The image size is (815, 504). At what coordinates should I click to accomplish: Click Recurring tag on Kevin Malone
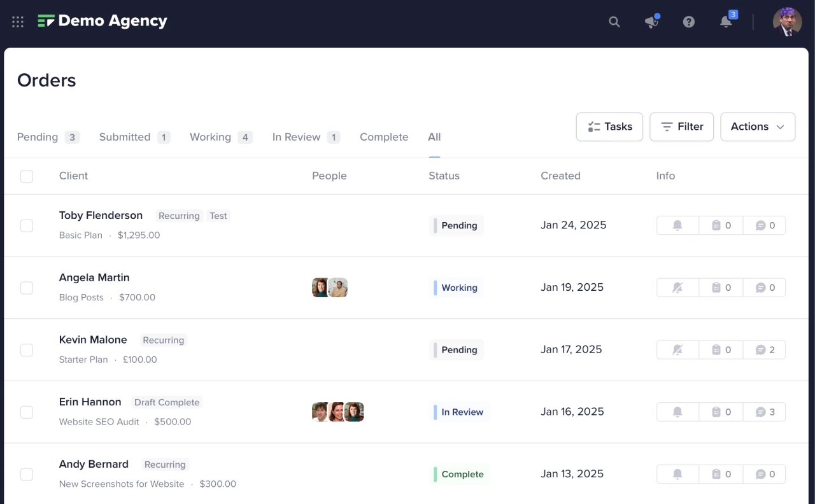pyautogui.click(x=164, y=340)
